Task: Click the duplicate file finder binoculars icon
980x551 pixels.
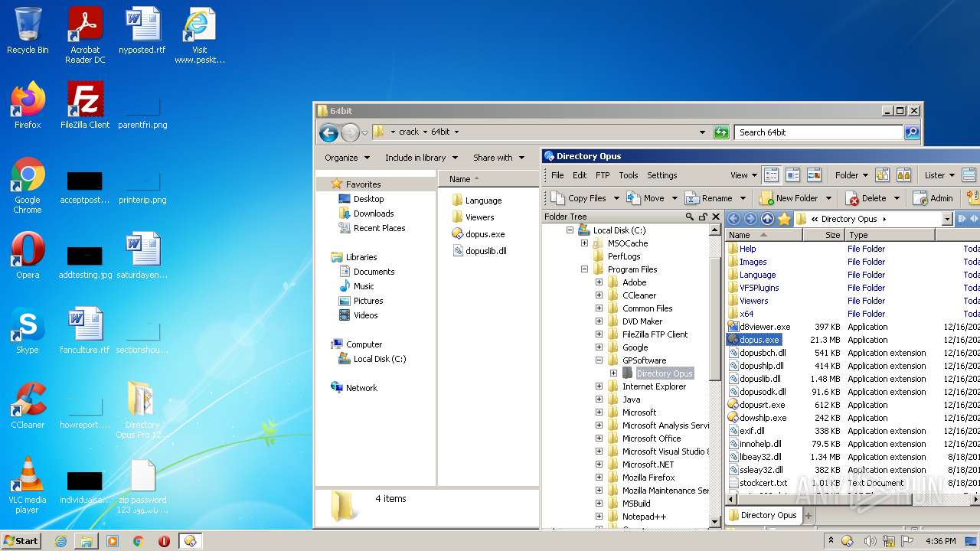Action: coord(903,175)
